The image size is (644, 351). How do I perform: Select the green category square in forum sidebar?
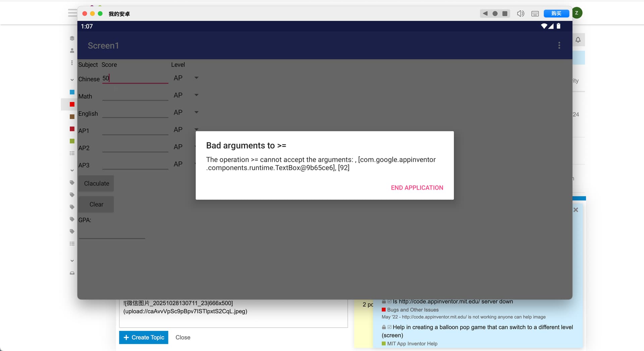coord(72,141)
